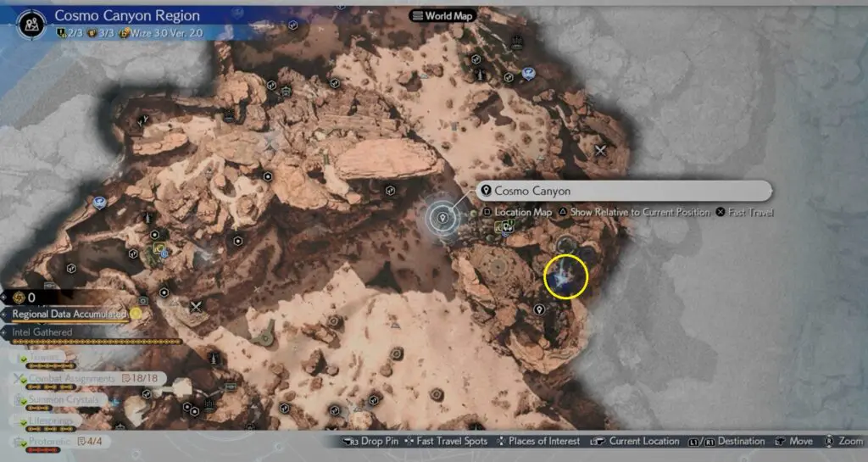Open the Location Map option

click(x=518, y=212)
